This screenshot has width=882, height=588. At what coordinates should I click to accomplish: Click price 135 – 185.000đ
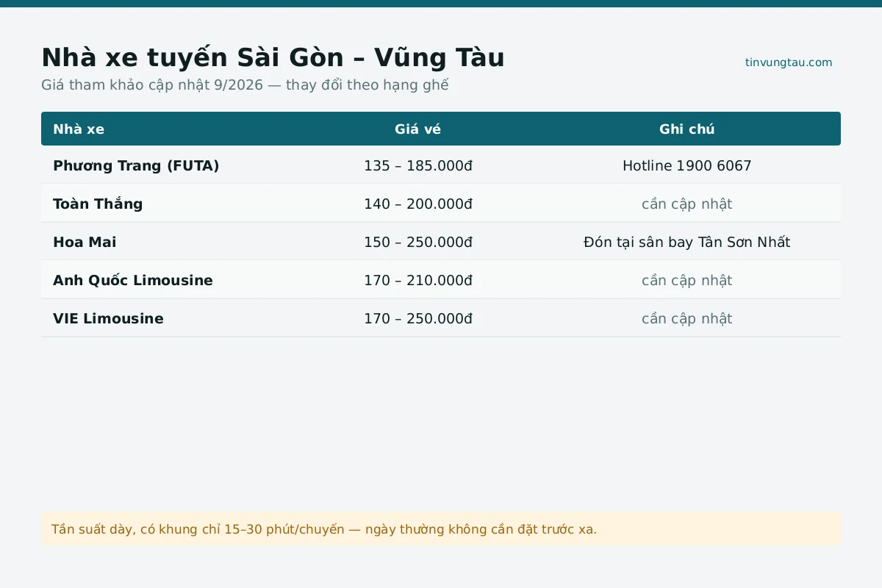(417, 166)
